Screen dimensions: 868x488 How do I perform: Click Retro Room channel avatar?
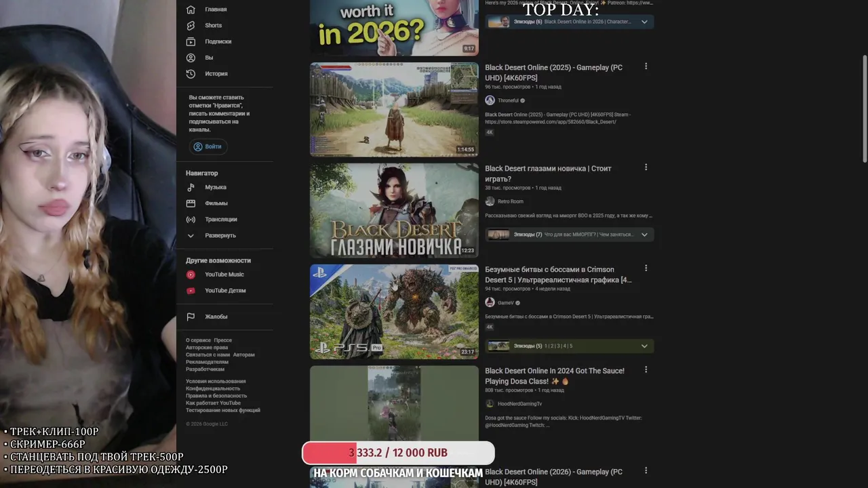[490, 201]
